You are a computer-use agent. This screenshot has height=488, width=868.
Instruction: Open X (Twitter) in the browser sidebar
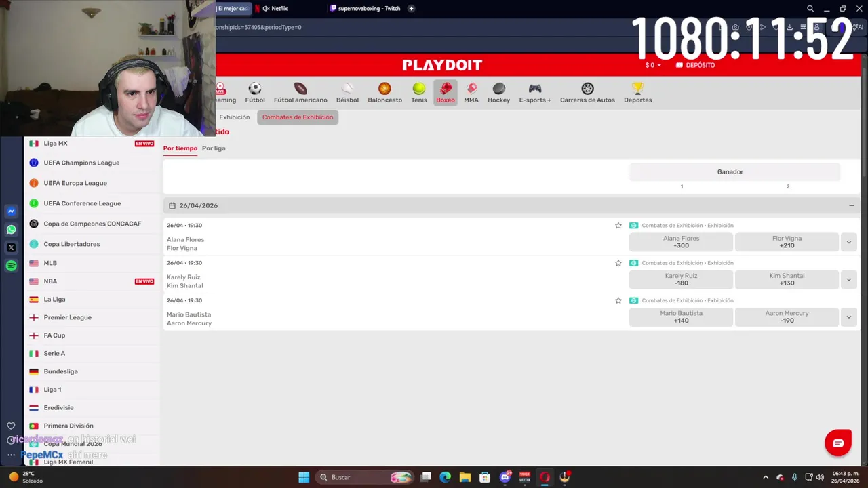[11, 248]
